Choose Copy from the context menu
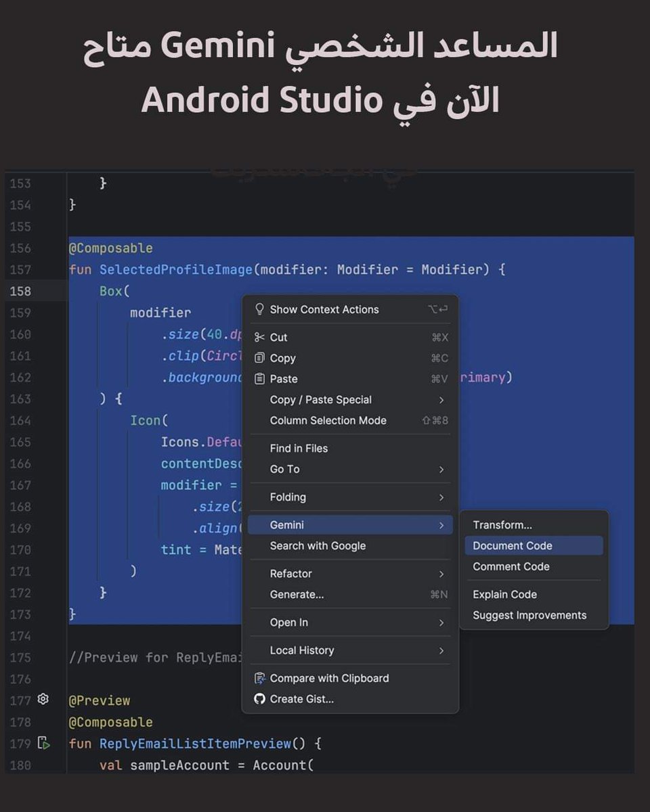The height and width of the screenshot is (812, 650). 350,358
